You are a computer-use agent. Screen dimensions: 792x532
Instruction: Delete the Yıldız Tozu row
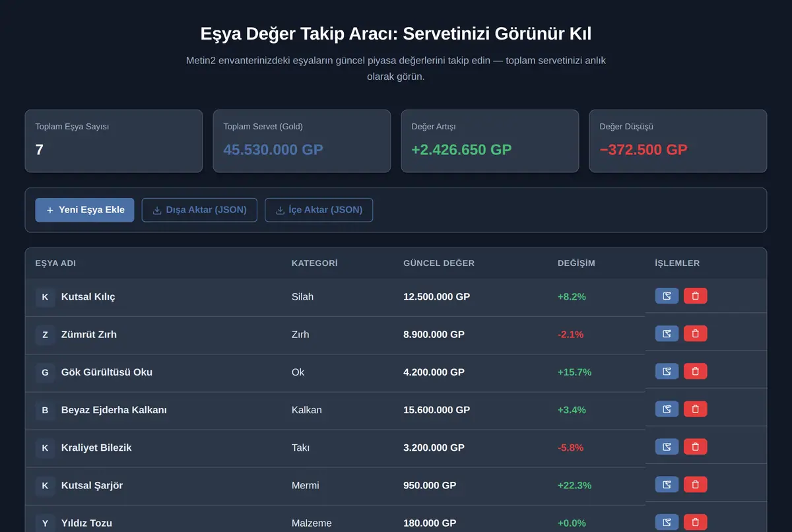695,522
